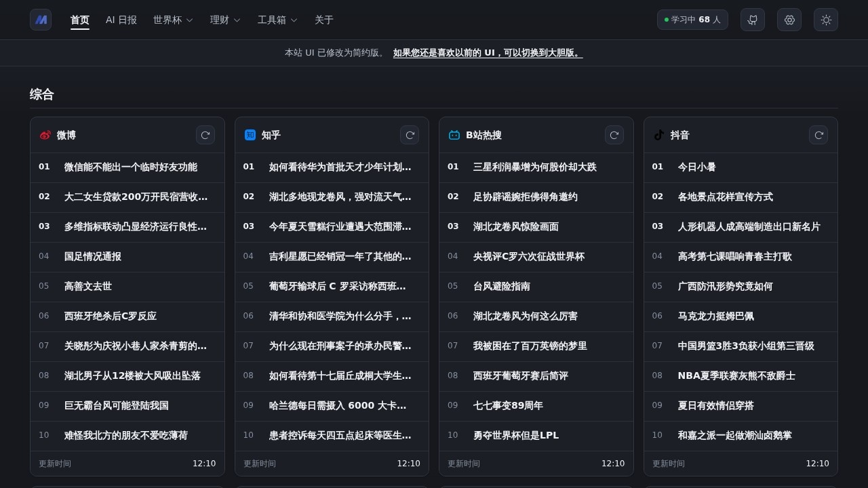868x488 pixels.
Task: Open 哈兰德每日需摄入 6000 大卡 question
Action: pyautogui.click(x=338, y=405)
